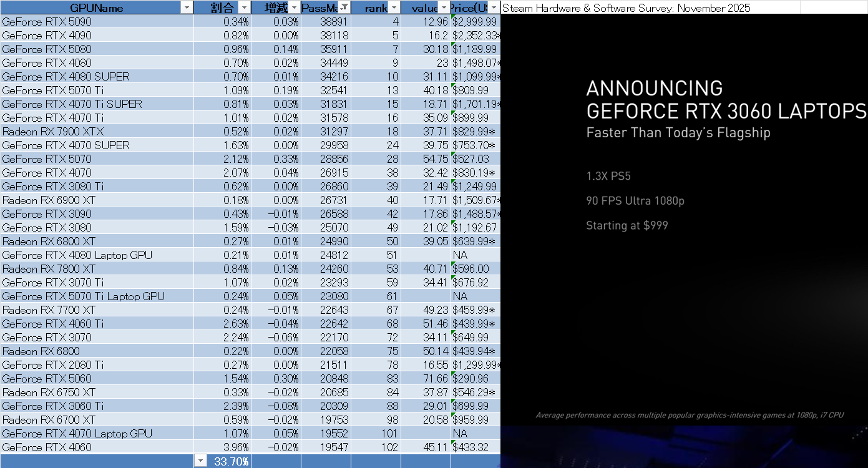Screen dimensions: 868x468
Task: Open the value column filter arrow
Action: coord(444,7)
